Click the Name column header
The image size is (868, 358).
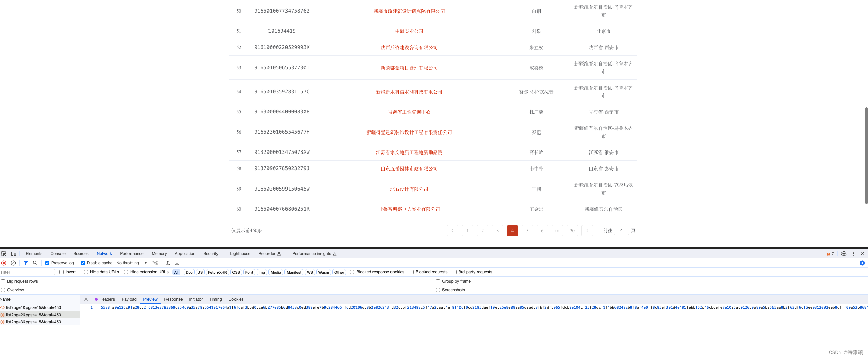pos(40,299)
